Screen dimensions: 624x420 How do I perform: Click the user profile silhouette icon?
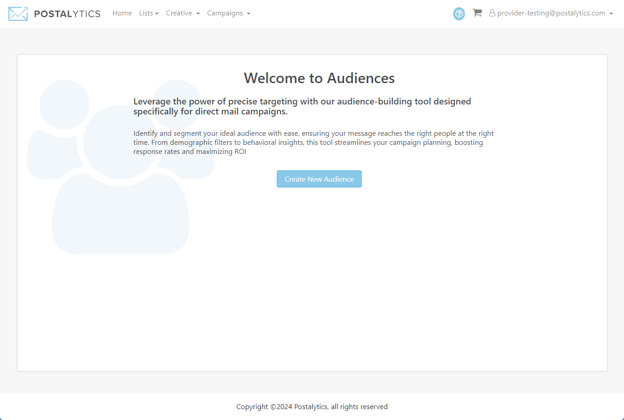click(x=492, y=13)
